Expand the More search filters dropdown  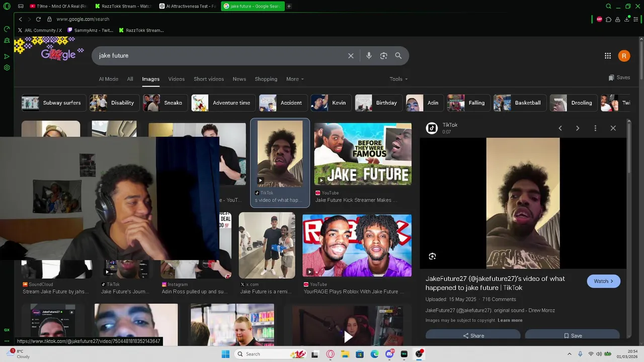click(x=295, y=79)
